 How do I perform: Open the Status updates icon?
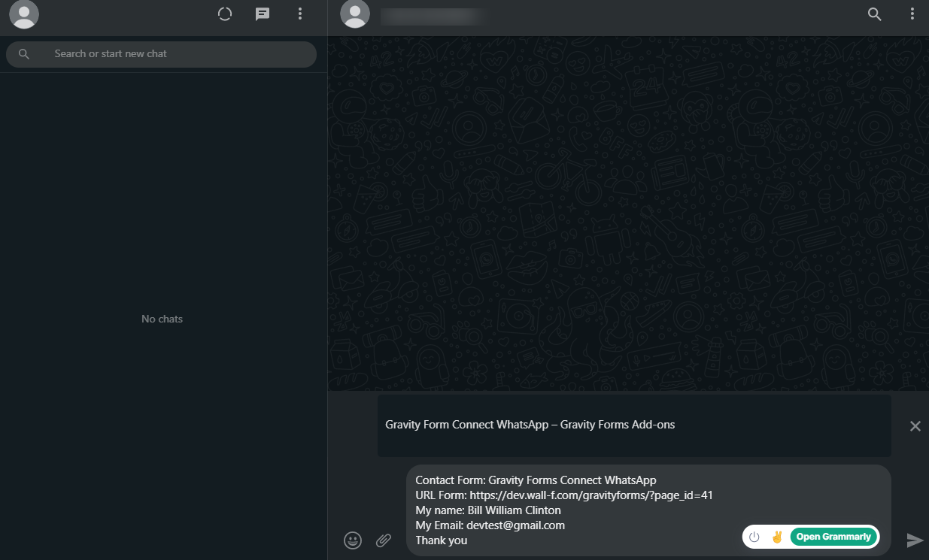pos(224,14)
